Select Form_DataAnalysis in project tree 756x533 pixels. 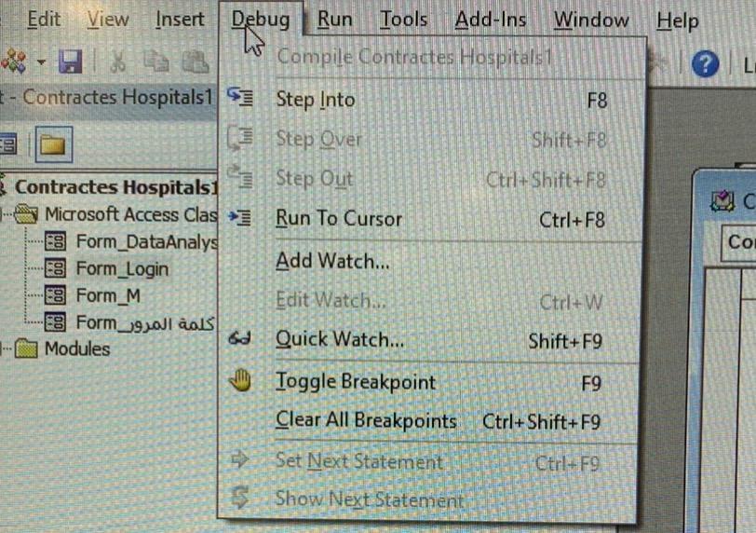click(x=146, y=241)
